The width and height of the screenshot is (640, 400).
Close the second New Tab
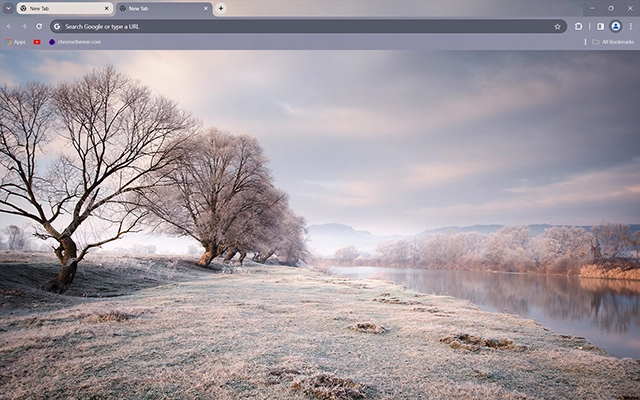tap(206, 8)
